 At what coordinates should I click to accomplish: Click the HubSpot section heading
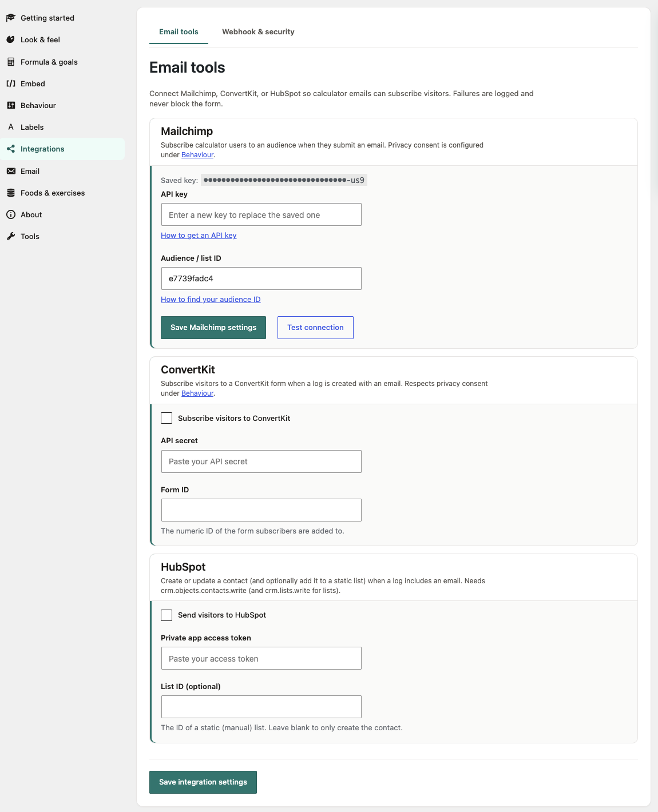(x=183, y=567)
